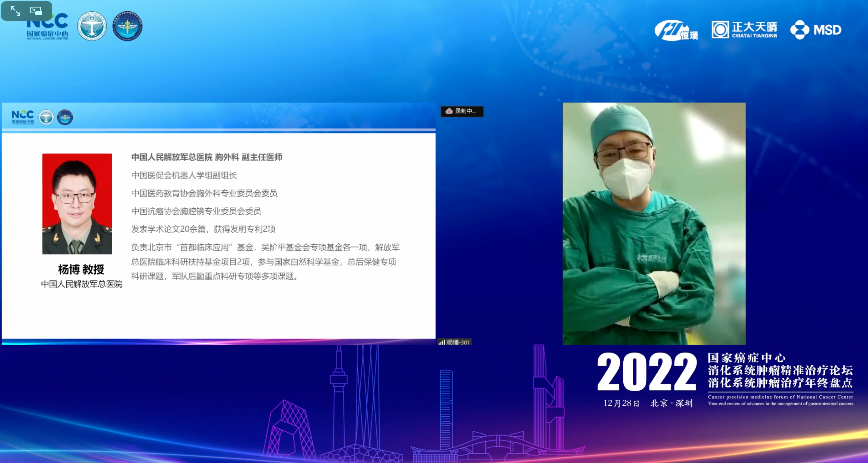Click the speaker portrait photo on the slide

point(77,204)
